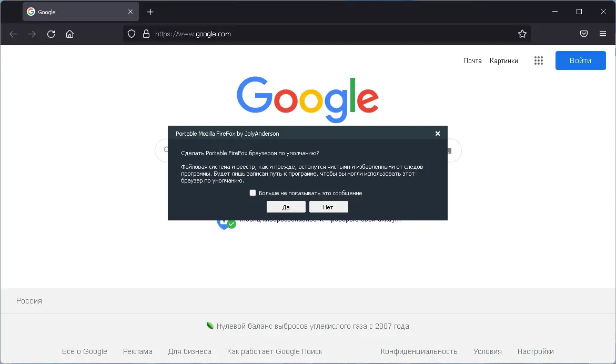
Task: Minimize the Firefox window
Action: [x=554, y=12]
